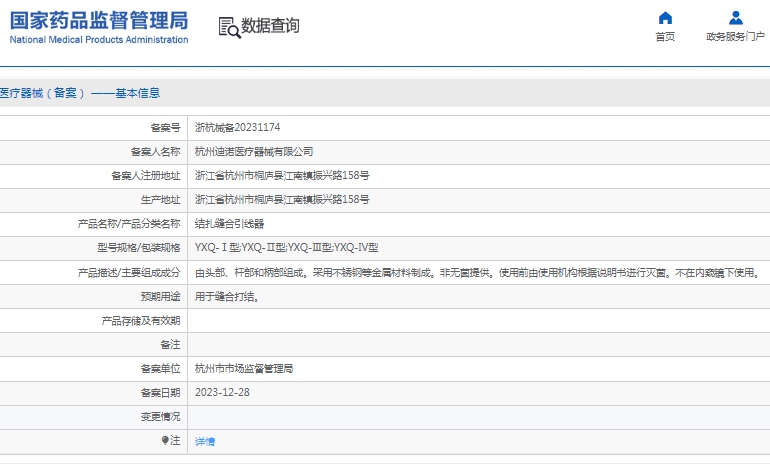Click the pin icon beside 注
Screen dimensions: 770x464
tap(165, 440)
